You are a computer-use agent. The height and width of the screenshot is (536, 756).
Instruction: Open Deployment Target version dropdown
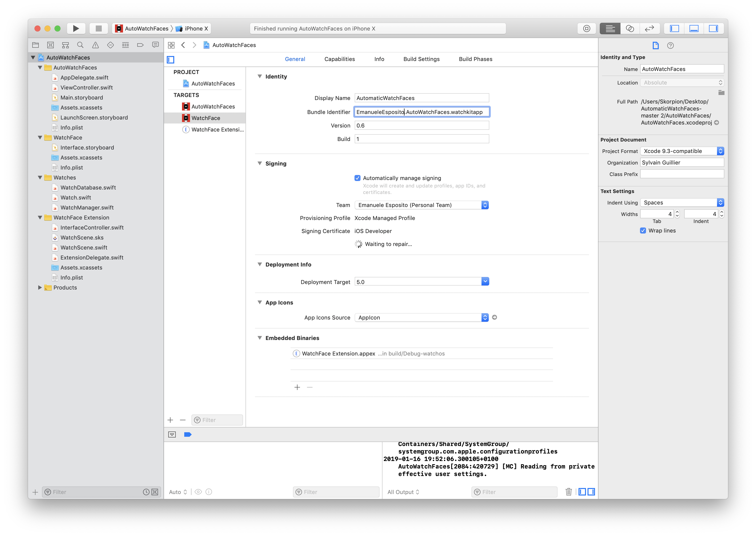tap(485, 281)
